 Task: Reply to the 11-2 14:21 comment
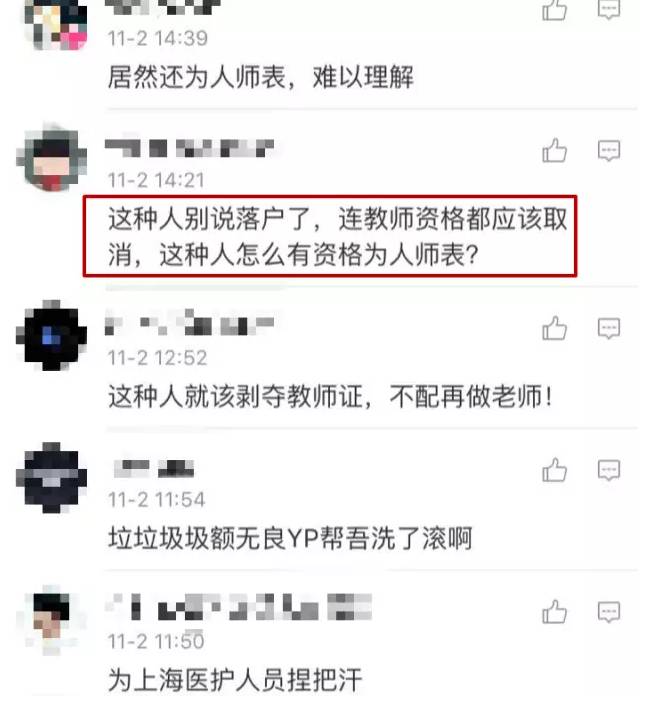click(609, 151)
